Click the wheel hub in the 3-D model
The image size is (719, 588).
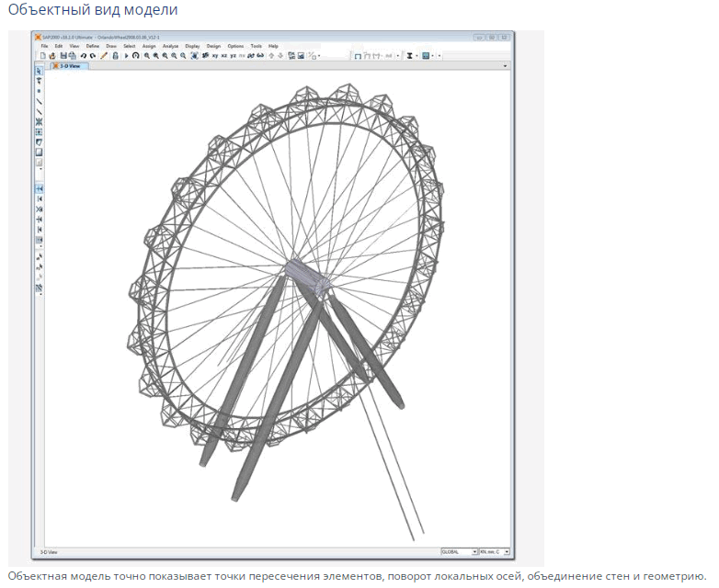pyautogui.click(x=304, y=273)
